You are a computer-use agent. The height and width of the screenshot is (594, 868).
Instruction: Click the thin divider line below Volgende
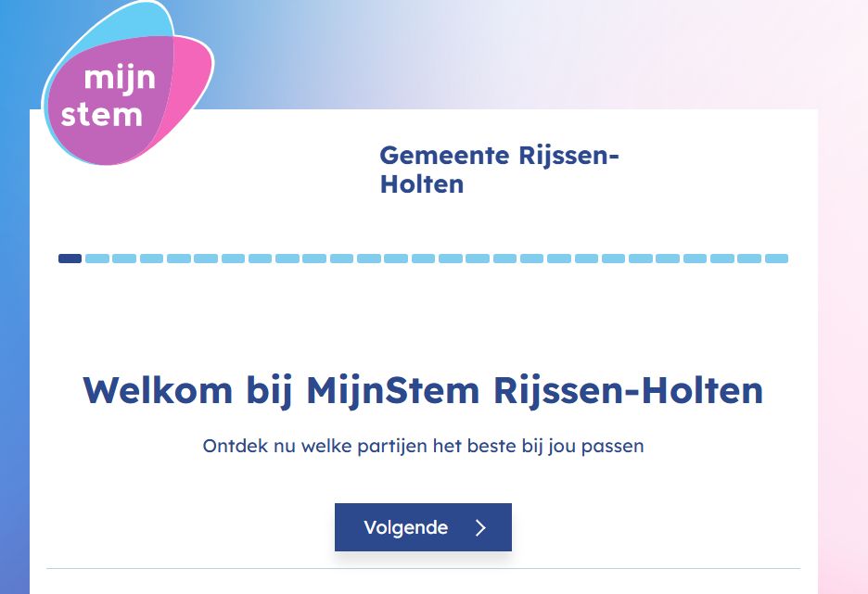tap(423, 566)
